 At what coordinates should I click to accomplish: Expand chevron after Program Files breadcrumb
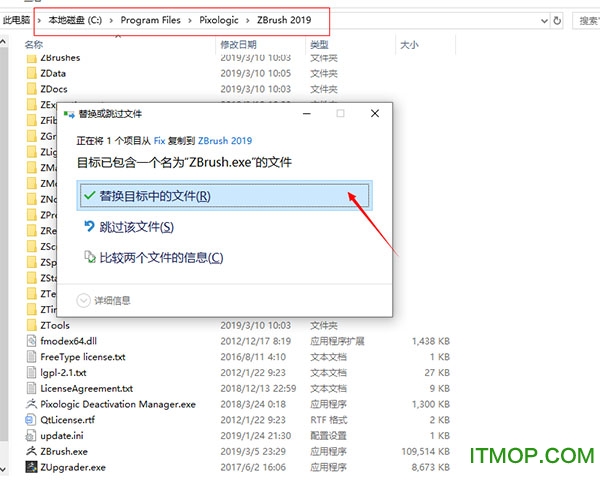coord(190,20)
